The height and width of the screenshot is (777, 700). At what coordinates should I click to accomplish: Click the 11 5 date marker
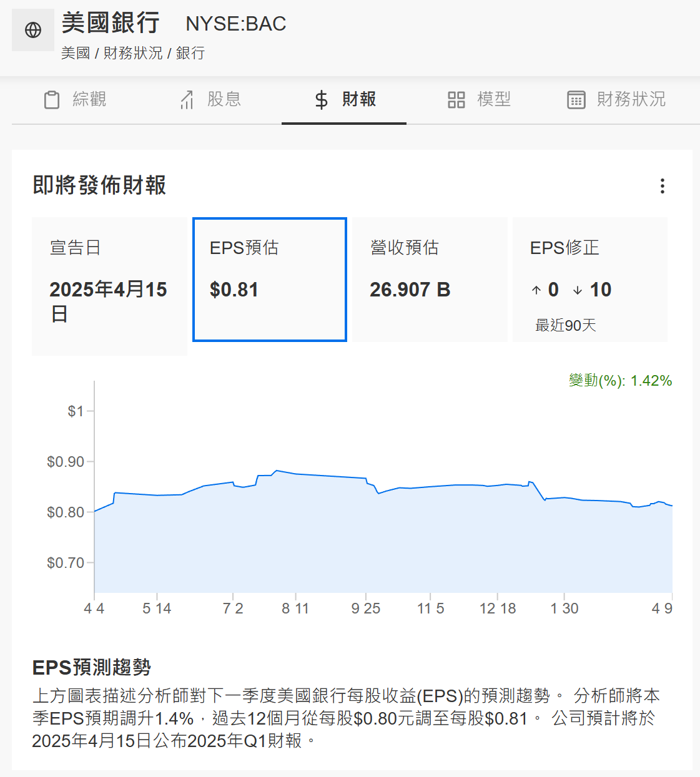[x=431, y=608]
